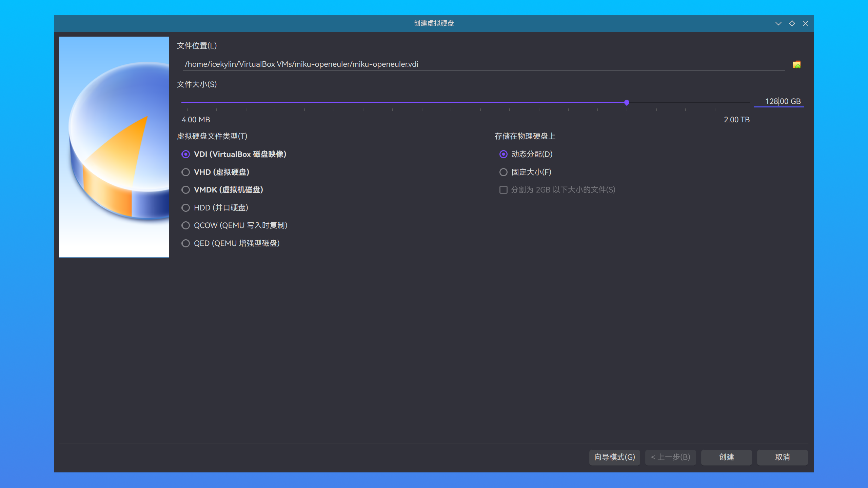
Task: Click the 文件大小(S) label
Action: 197,84
